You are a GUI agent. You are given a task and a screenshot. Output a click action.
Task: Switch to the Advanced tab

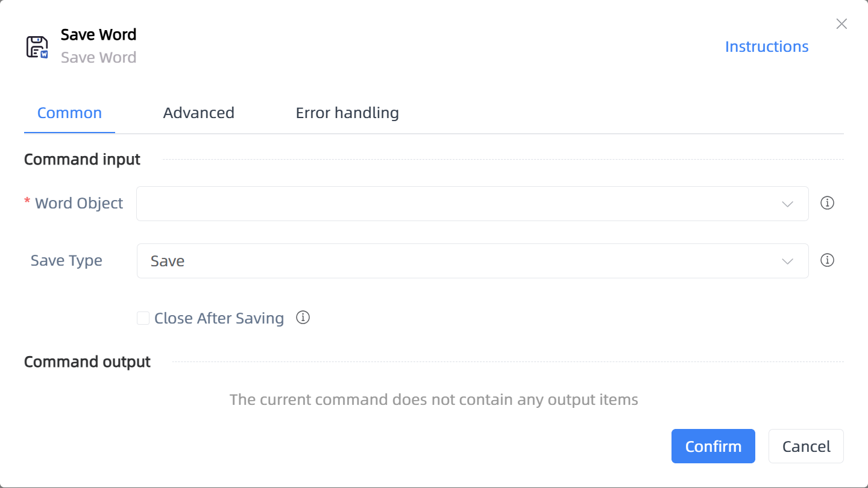pyautogui.click(x=199, y=113)
